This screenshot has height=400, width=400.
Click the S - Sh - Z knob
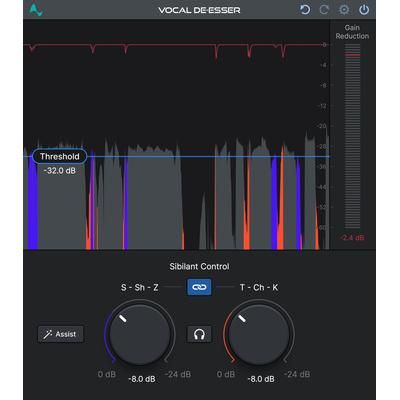[x=140, y=334]
